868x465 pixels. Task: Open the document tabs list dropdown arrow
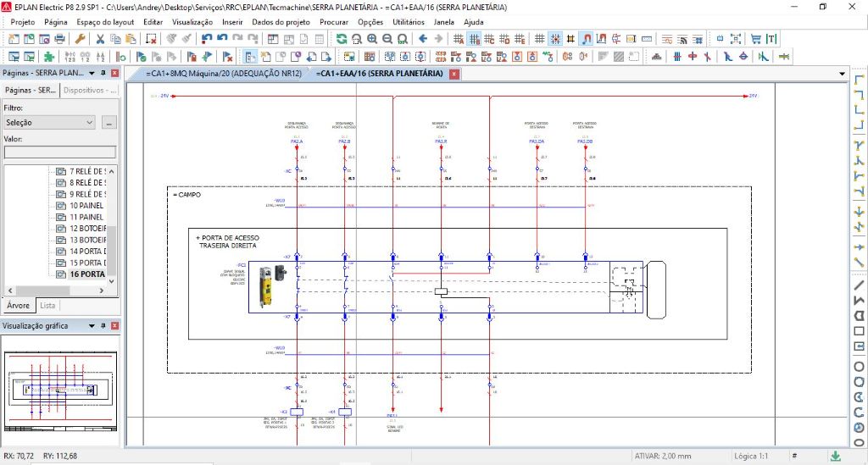(842, 75)
